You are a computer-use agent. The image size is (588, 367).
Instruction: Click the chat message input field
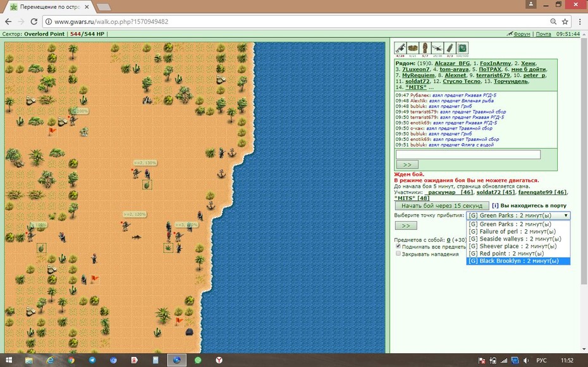click(x=468, y=154)
